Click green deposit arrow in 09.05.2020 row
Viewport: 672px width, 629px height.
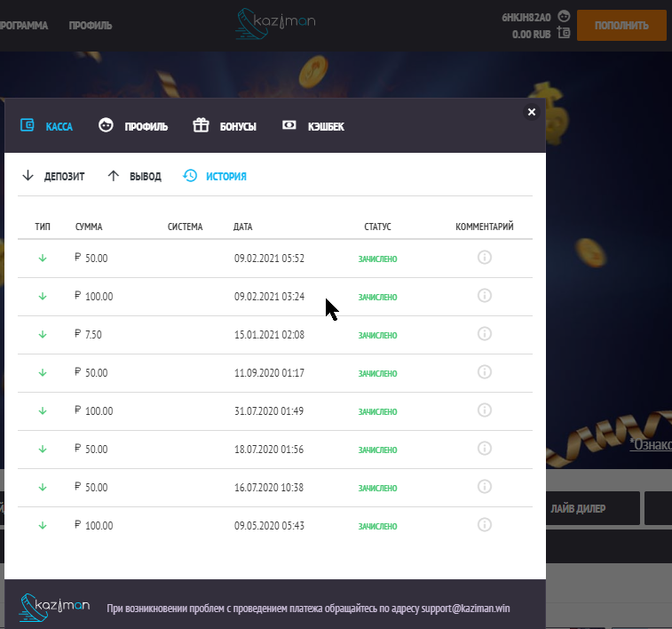pos(43,525)
